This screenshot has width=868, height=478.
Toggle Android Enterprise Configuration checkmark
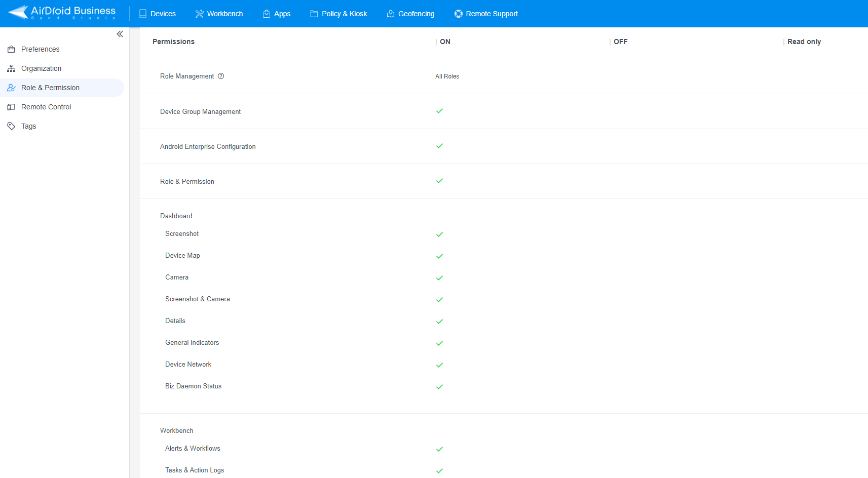click(x=439, y=146)
